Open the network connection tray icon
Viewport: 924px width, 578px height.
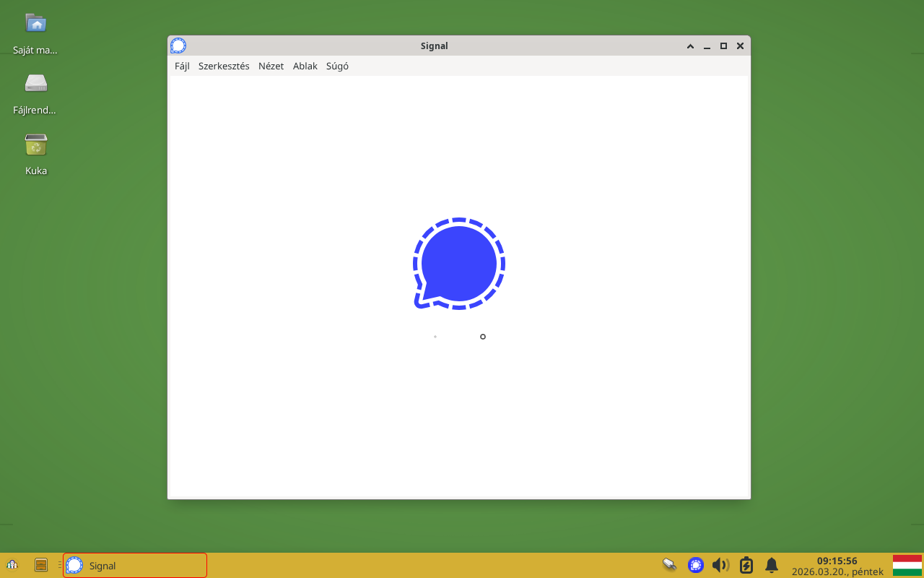pos(669,565)
